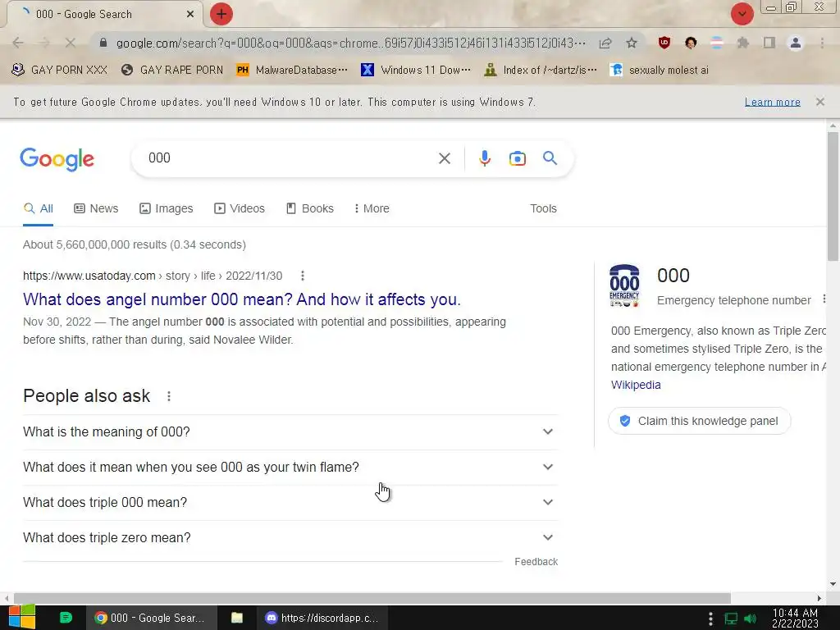Image resolution: width=840 pixels, height=630 pixels.
Task: Click the scroll right arrow
Action: (x=819, y=598)
